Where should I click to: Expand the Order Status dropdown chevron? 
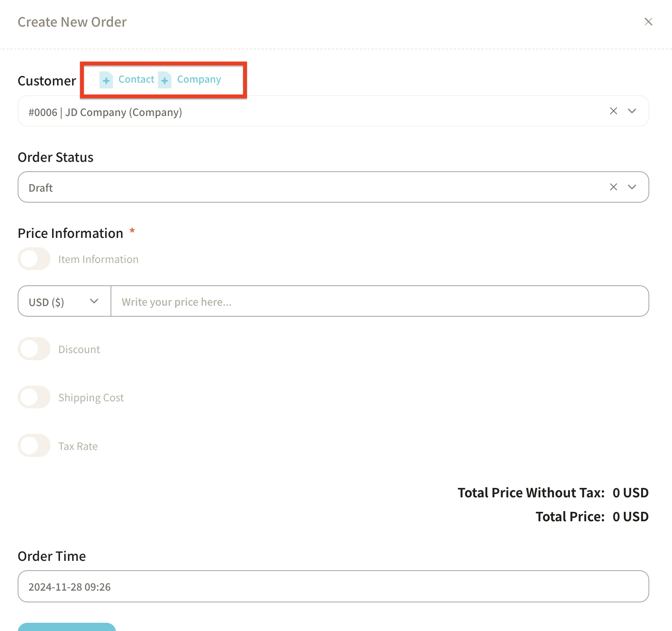[x=632, y=187]
